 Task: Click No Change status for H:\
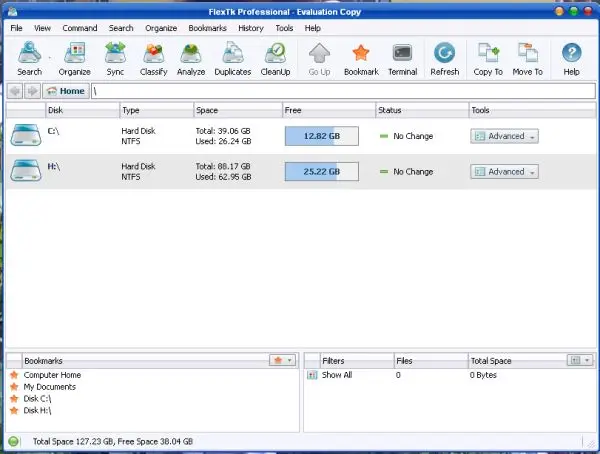click(x=413, y=171)
